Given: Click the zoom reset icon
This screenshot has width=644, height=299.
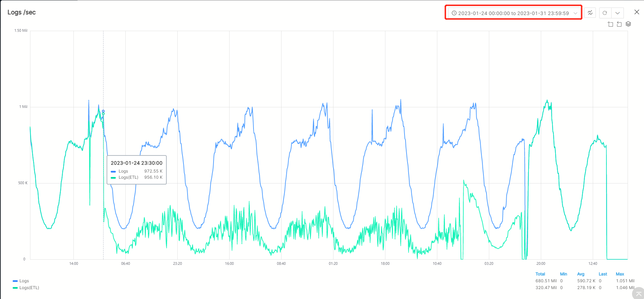Looking at the screenshot, I should pyautogui.click(x=619, y=24).
